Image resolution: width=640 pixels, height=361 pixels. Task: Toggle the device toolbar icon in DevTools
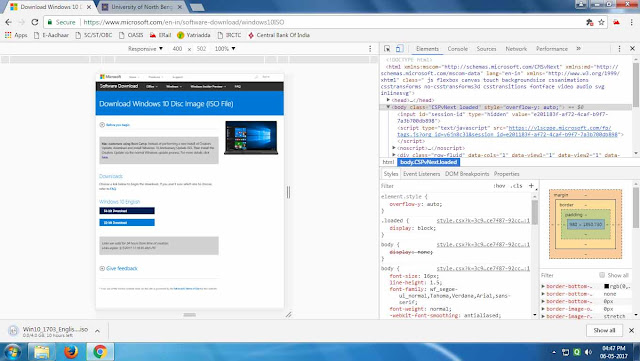tap(399, 49)
